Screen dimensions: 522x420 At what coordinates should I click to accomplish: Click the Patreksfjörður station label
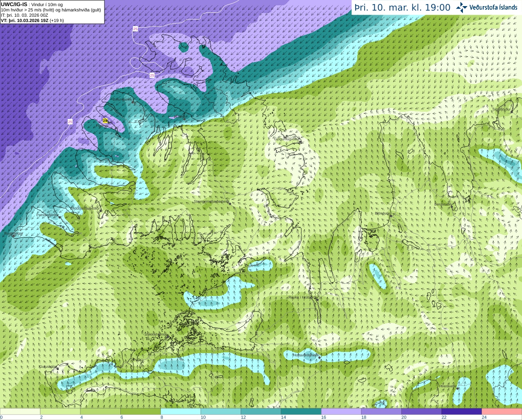48,214
